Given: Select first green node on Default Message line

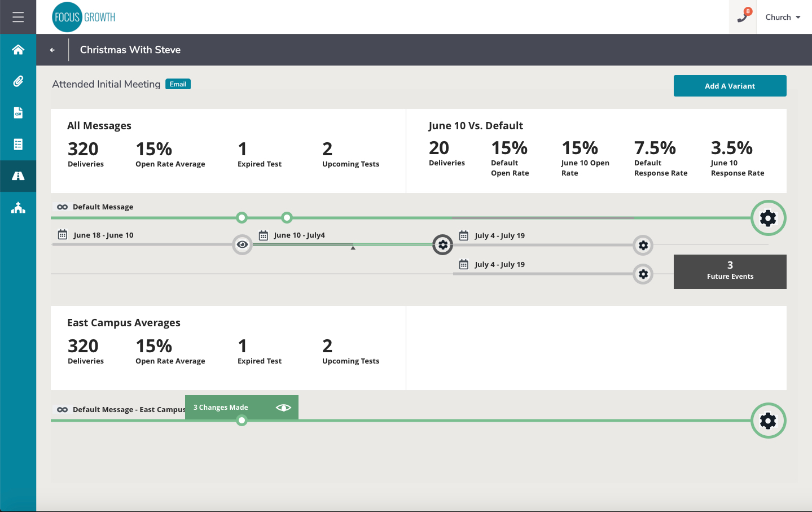Looking at the screenshot, I should (242, 217).
